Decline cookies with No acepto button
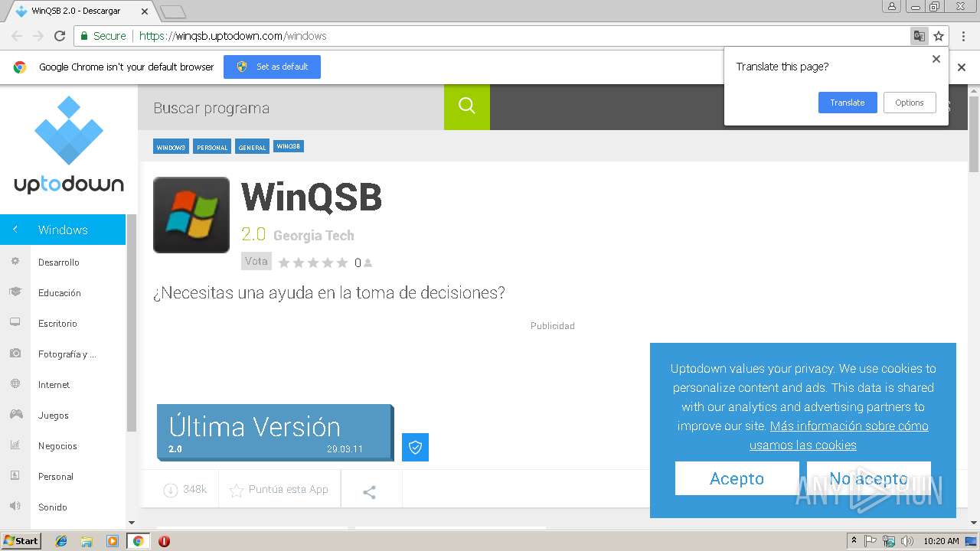 868,478
